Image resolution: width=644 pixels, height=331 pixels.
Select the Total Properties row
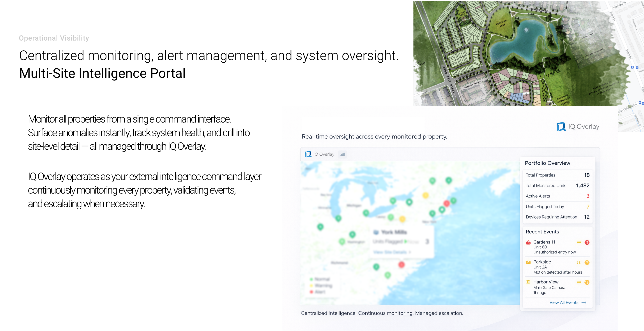(557, 175)
